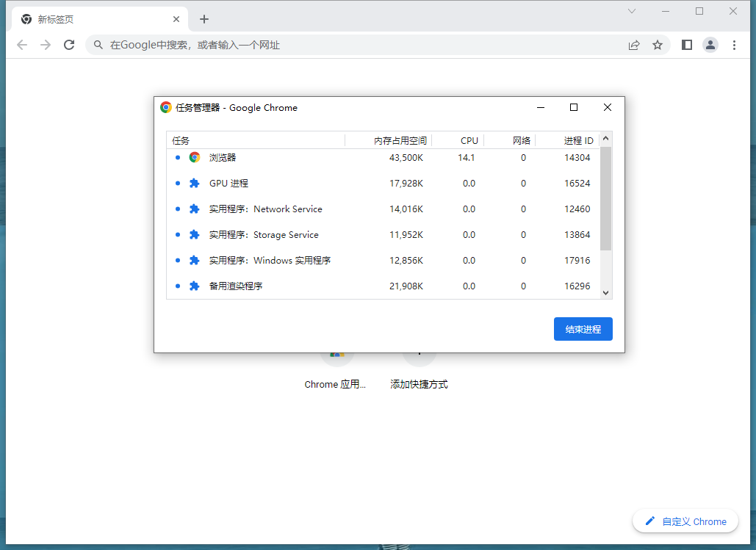Click the puzzle icon beside Storage Service
756x550 pixels.
(x=194, y=235)
